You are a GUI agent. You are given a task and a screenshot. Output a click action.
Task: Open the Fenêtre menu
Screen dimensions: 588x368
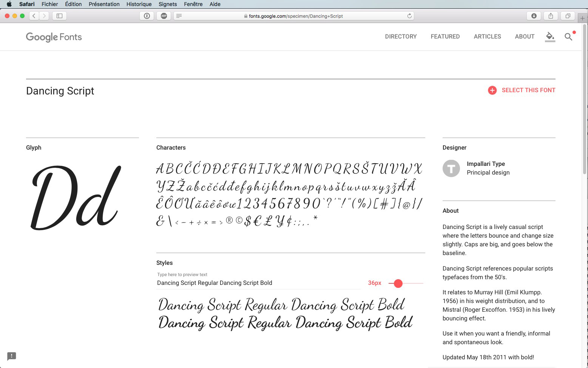click(x=193, y=4)
